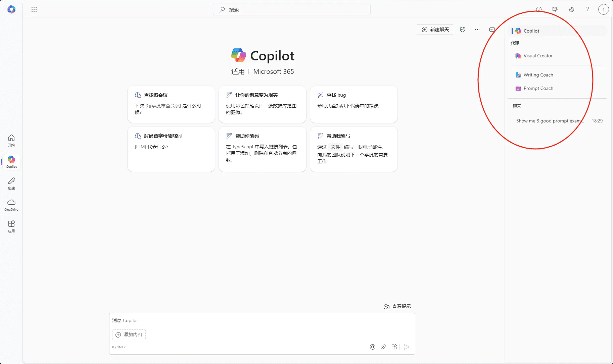The width and height of the screenshot is (613, 364).
Task: Choose the 解码首字母缩略词 prompt card
Action: [171, 149]
